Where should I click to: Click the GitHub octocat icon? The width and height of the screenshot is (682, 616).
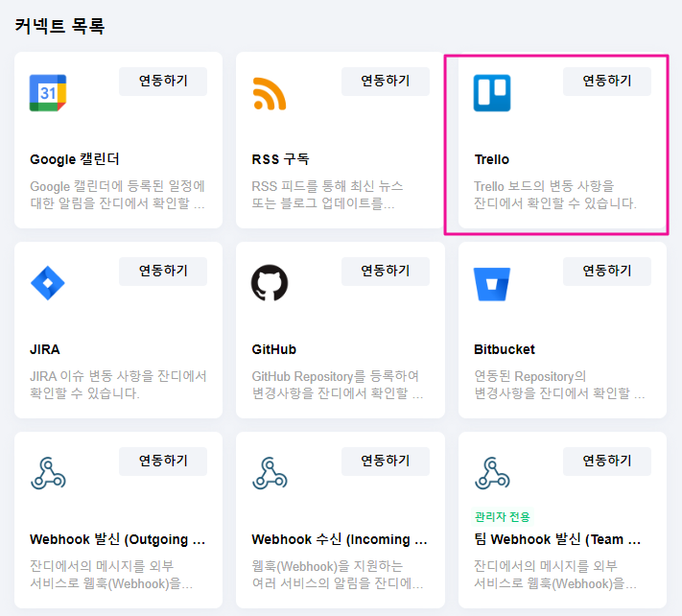pos(270,283)
